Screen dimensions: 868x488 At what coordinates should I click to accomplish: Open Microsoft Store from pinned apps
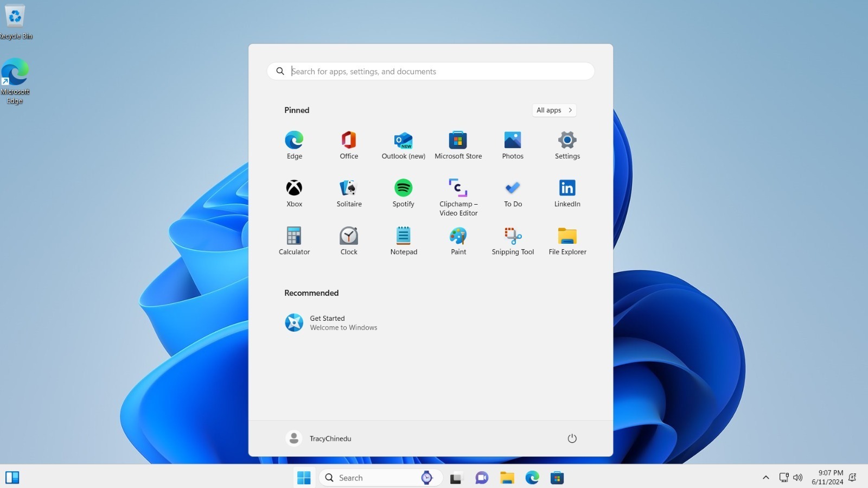point(458,145)
